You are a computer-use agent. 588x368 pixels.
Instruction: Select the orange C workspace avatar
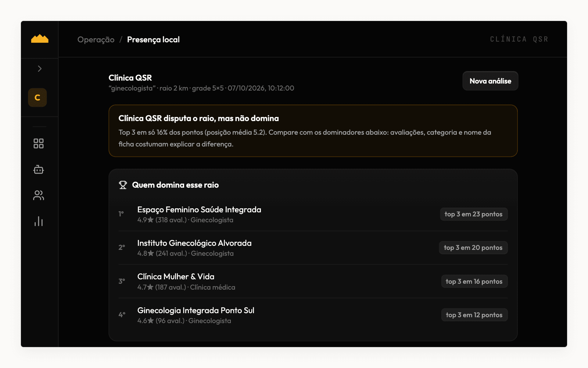(x=37, y=98)
